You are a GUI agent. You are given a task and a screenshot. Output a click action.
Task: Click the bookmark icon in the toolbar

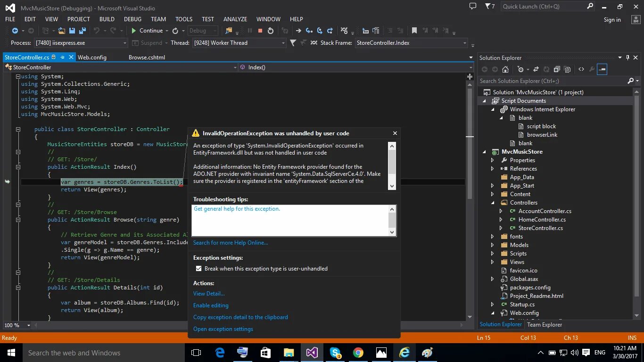tap(414, 31)
